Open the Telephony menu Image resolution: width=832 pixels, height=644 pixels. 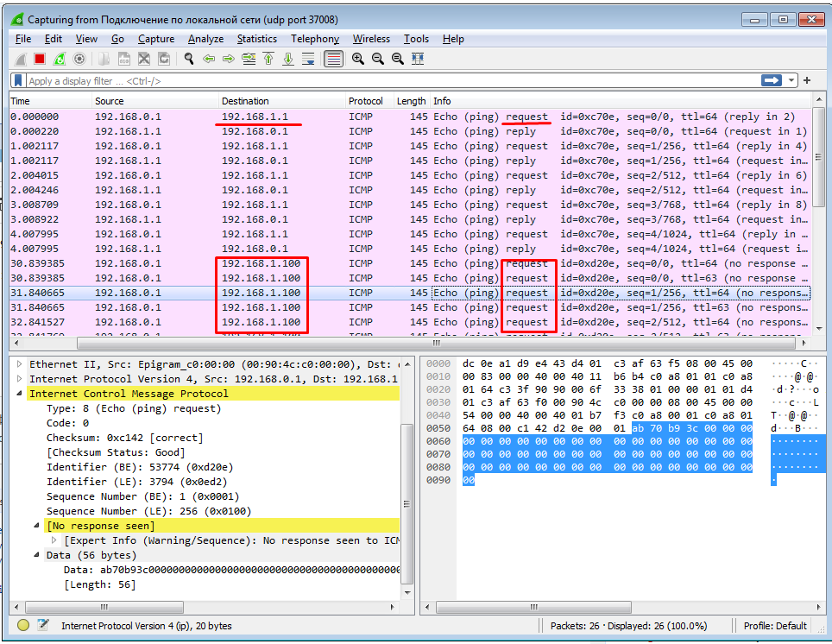315,39
